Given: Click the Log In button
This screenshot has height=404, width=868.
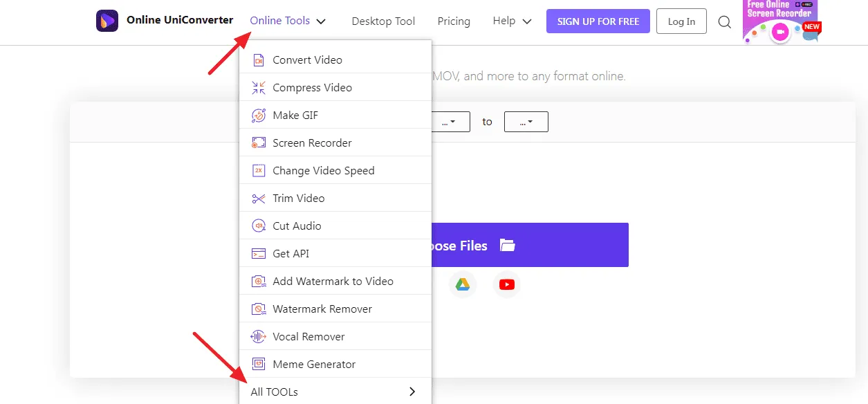Looking at the screenshot, I should (681, 21).
